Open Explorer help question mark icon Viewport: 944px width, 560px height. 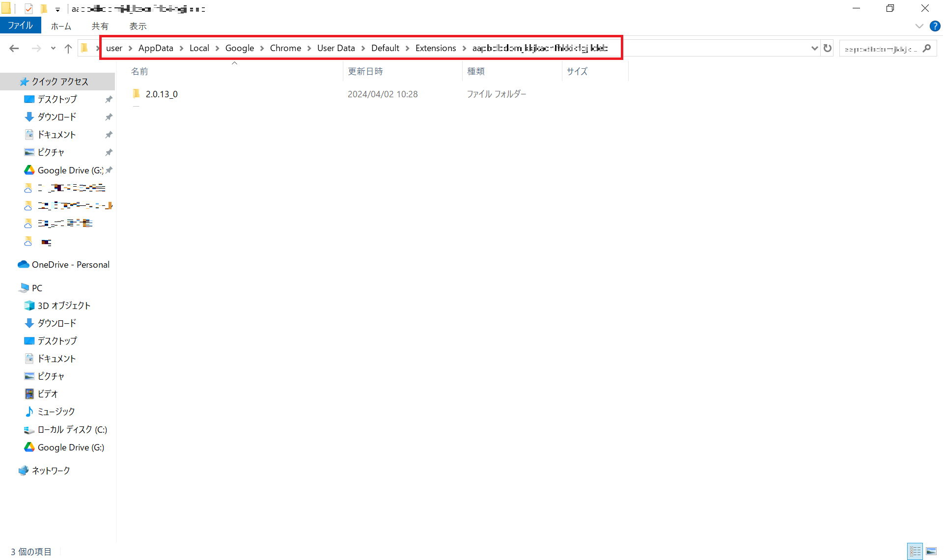(935, 27)
